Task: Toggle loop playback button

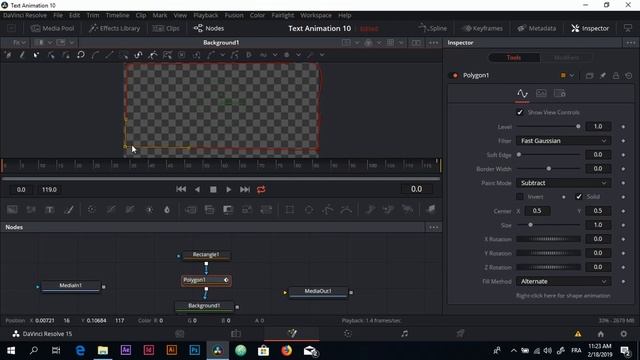Action: pos(261,189)
